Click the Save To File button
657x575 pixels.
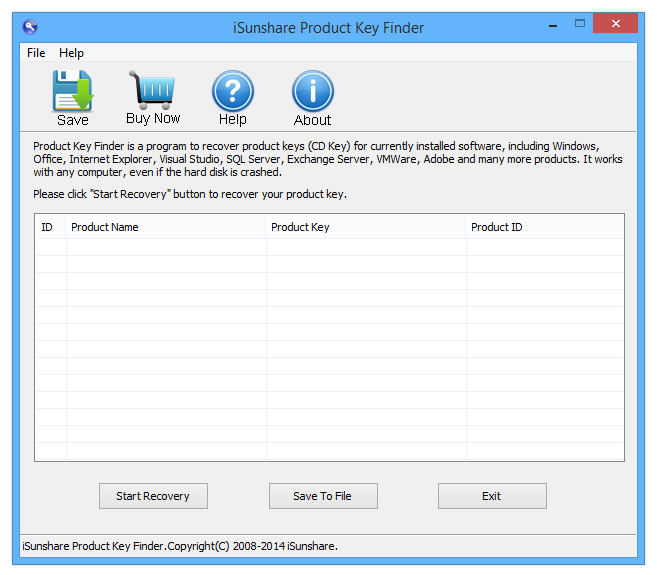tap(323, 496)
